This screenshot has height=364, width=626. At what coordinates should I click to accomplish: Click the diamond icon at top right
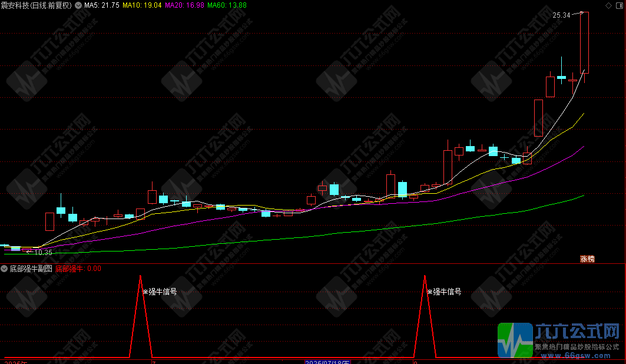click(608, 5)
